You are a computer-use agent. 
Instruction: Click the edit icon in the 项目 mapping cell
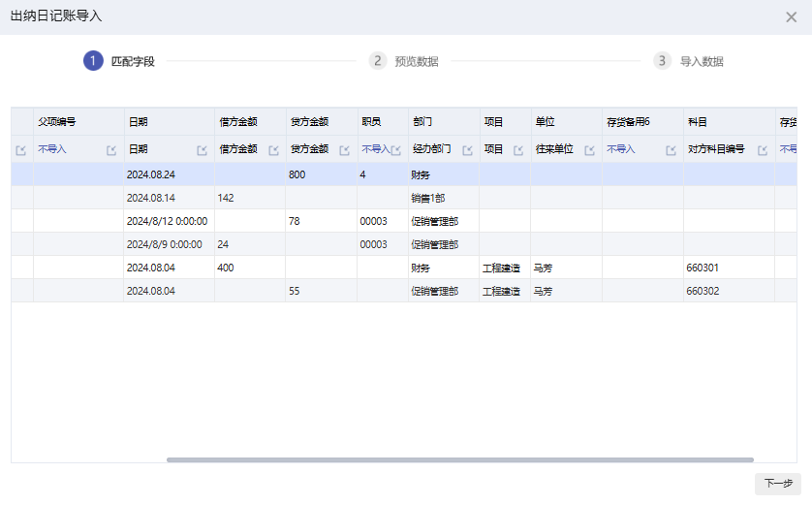[518, 150]
